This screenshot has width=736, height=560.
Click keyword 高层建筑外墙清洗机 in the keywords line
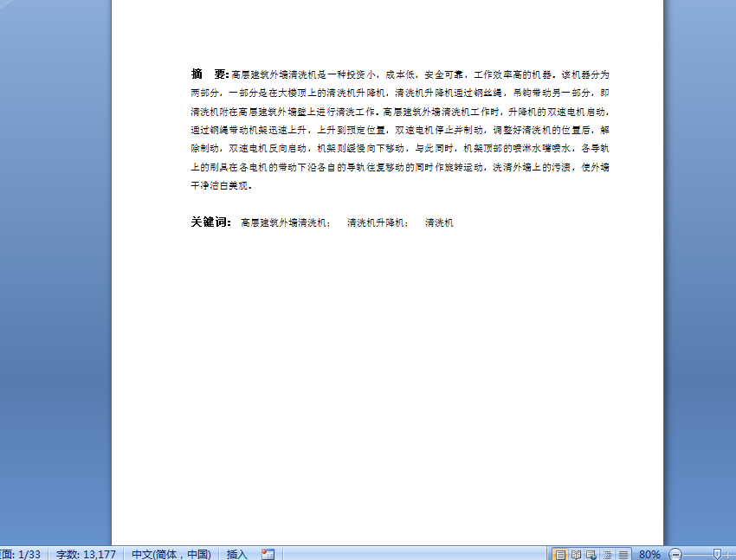(x=284, y=222)
